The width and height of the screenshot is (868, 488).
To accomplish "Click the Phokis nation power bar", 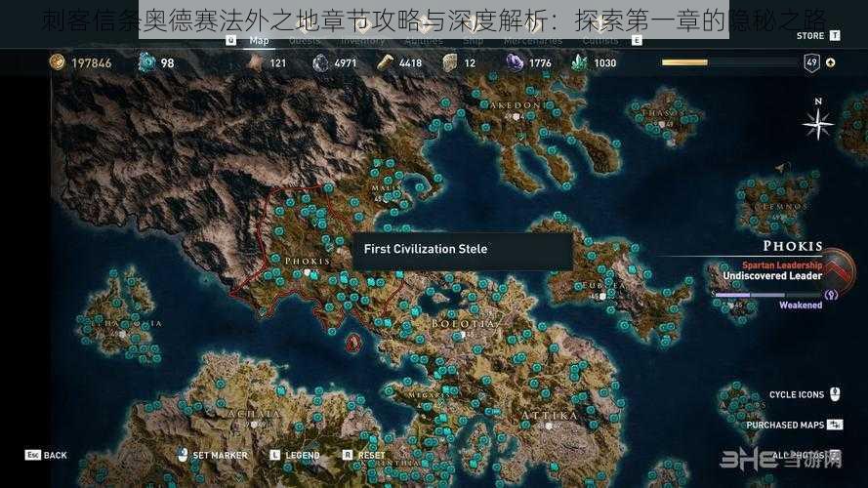I will click(767, 295).
